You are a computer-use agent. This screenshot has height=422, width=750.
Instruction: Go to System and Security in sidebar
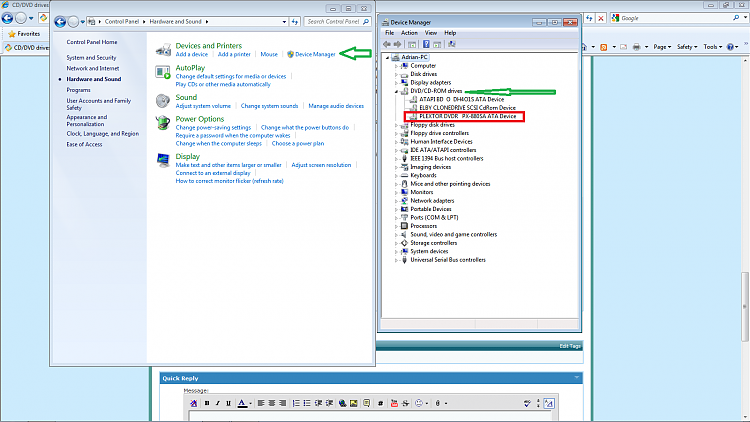click(91, 58)
